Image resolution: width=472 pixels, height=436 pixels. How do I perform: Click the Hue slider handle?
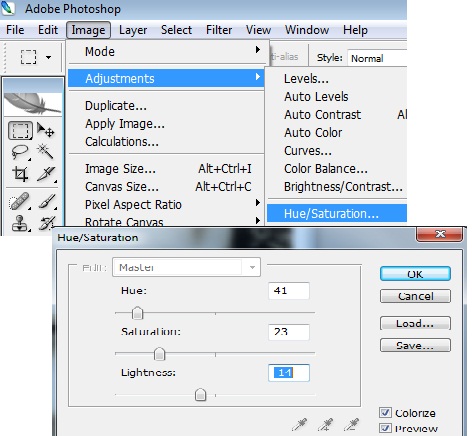pyautogui.click(x=137, y=313)
